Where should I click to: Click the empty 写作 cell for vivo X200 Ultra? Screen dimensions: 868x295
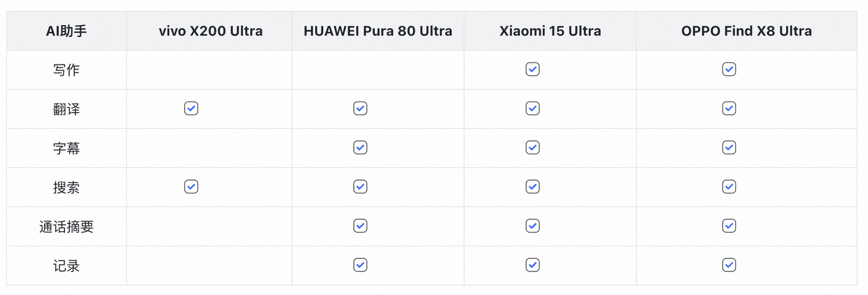pos(209,70)
